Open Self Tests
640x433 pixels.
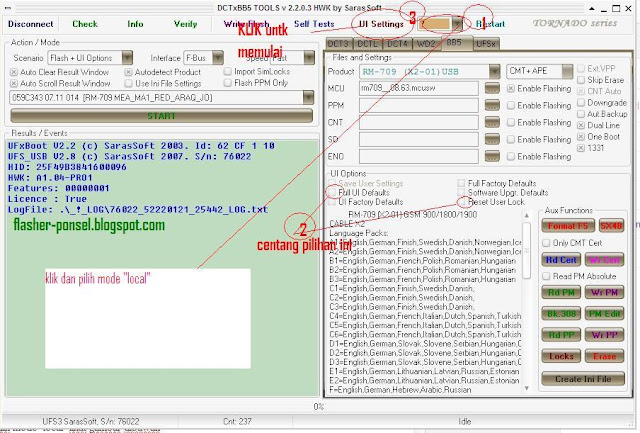pos(314,24)
